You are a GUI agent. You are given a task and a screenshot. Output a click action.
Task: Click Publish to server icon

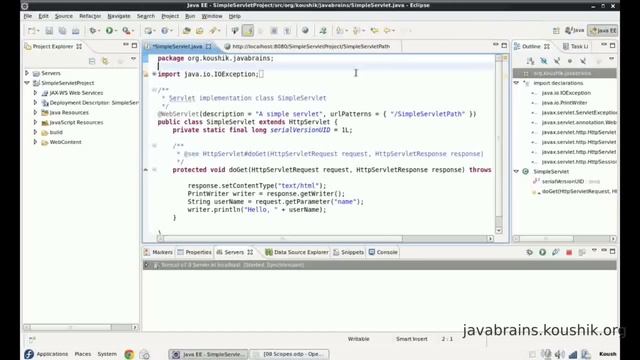(582, 252)
